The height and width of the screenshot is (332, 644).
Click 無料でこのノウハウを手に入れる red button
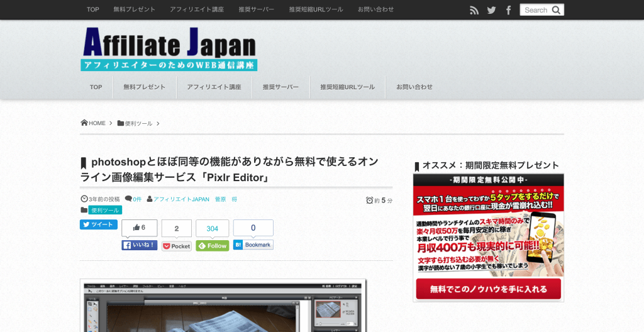(488, 289)
